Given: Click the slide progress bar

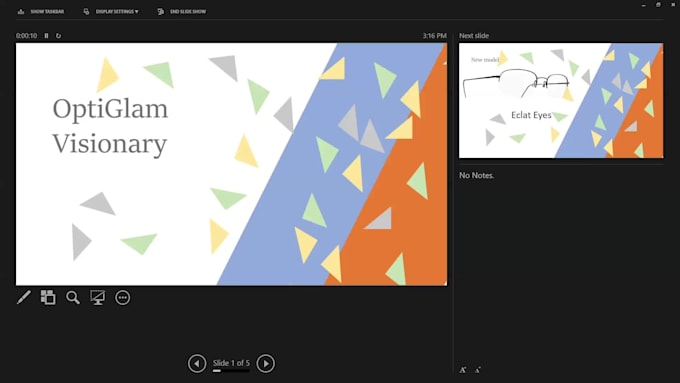Looking at the screenshot, I should 231,371.
